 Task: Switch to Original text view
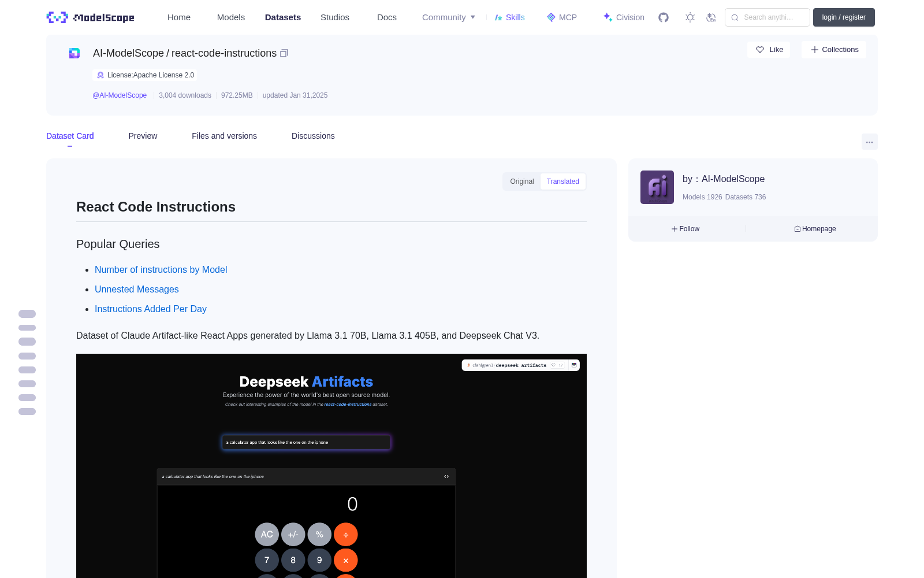[x=522, y=181]
